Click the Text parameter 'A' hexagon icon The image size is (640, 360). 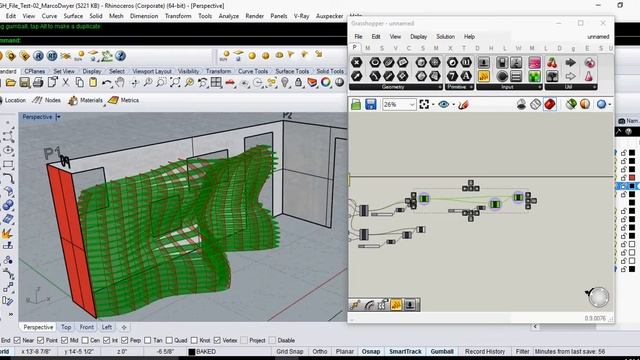pyautogui.click(x=466, y=76)
